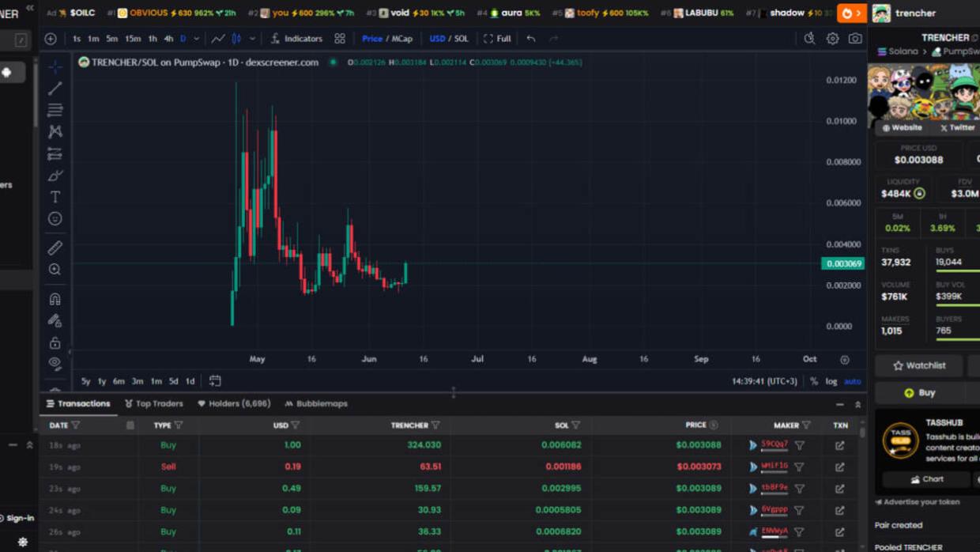Open the Bubblemaps tab
Viewport: 980px width, 552px height.
coord(316,403)
